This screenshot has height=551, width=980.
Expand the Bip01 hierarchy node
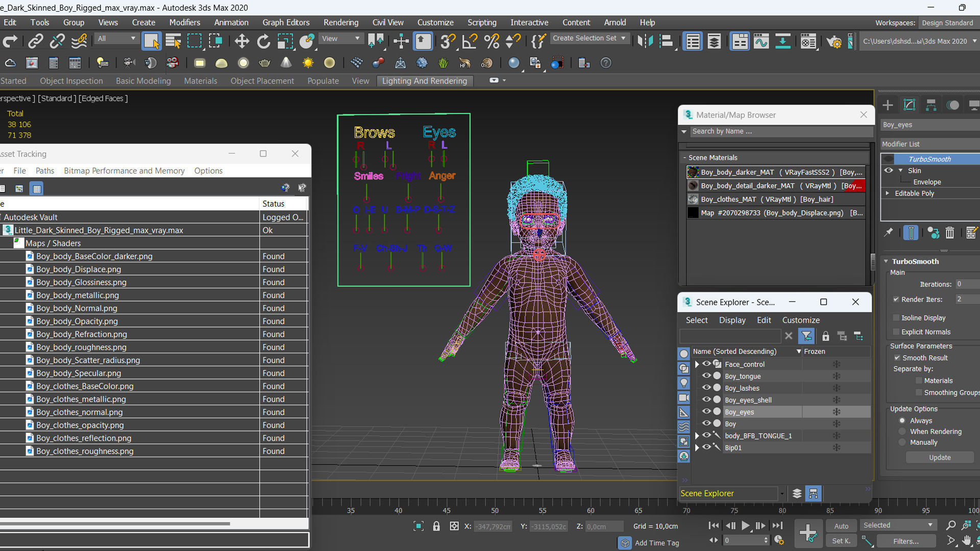click(x=697, y=447)
